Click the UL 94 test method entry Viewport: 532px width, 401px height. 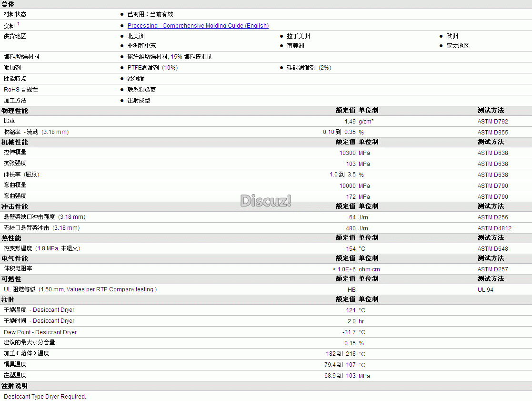[485, 290]
